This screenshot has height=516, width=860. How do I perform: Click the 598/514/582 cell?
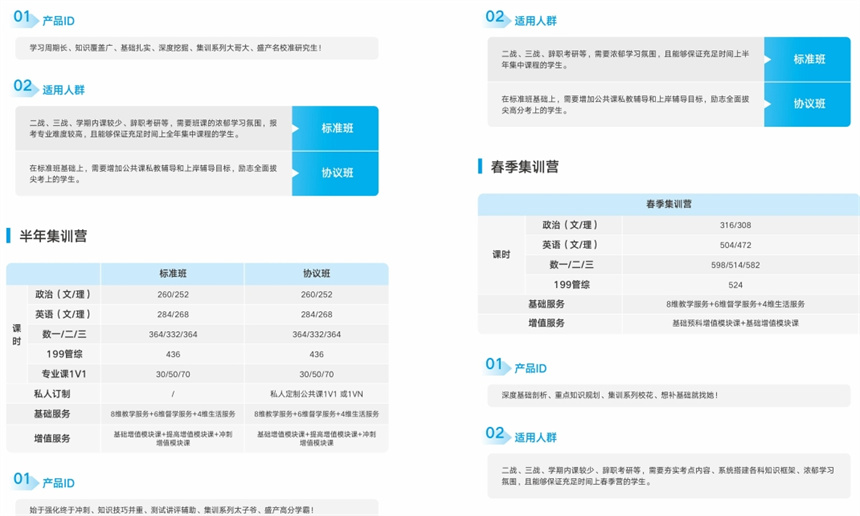(x=735, y=265)
